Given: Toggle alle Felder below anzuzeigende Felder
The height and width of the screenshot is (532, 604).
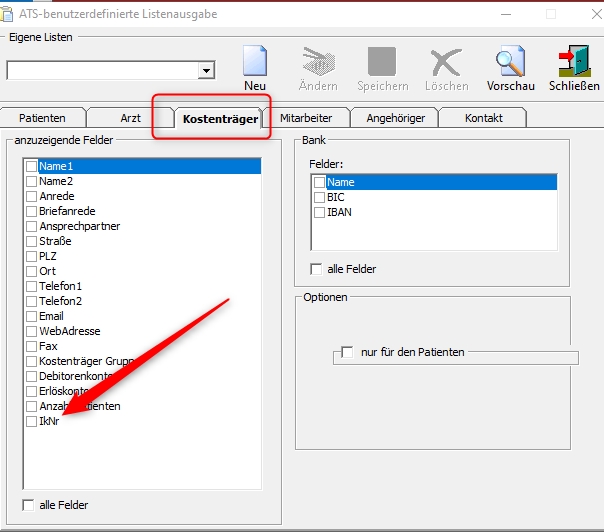Looking at the screenshot, I should click(x=29, y=505).
